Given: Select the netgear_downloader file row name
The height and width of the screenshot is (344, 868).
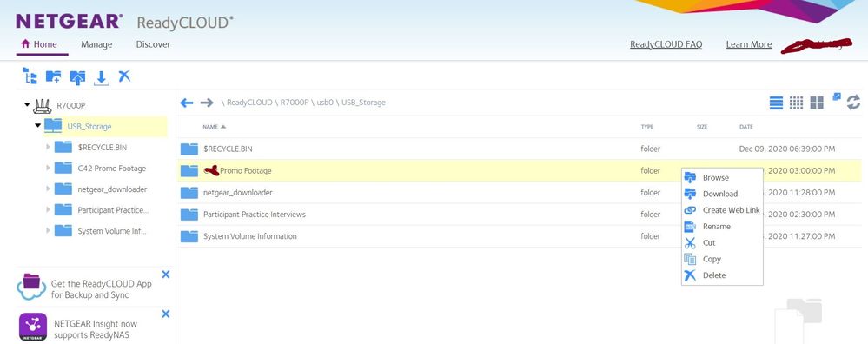Looking at the screenshot, I should (x=238, y=193).
